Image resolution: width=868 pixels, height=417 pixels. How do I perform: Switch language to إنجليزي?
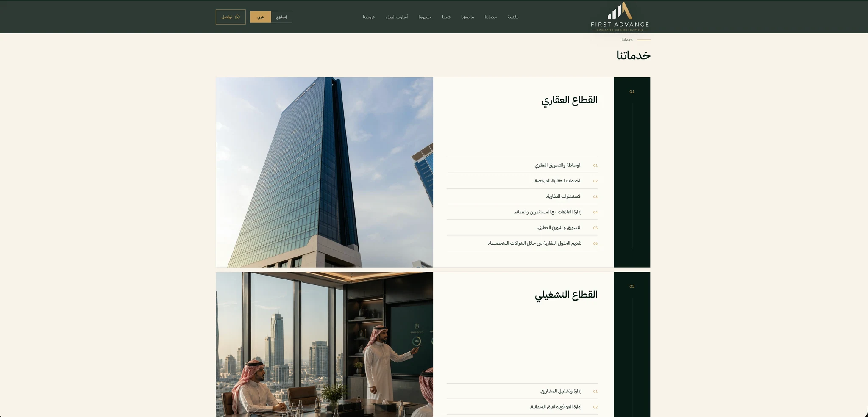tap(281, 17)
